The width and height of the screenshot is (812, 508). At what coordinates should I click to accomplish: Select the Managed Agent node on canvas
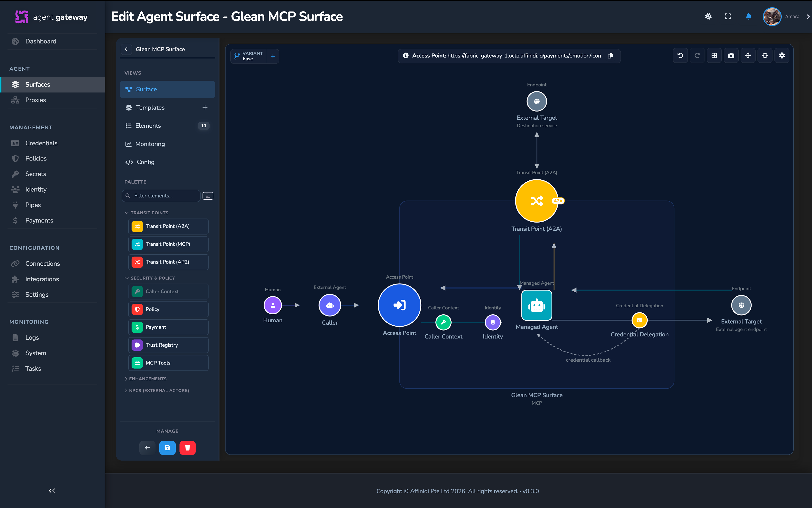pos(537,305)
